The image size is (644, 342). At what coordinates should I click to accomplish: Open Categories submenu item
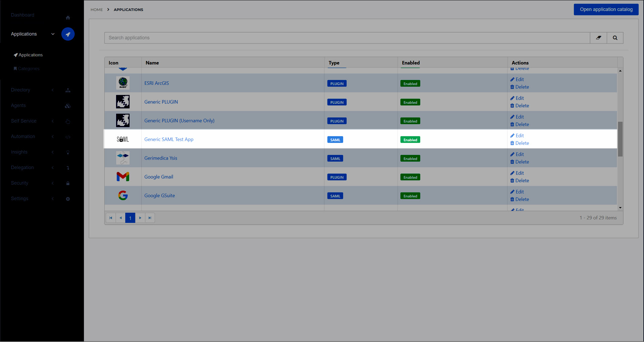[x=26, y=68]
